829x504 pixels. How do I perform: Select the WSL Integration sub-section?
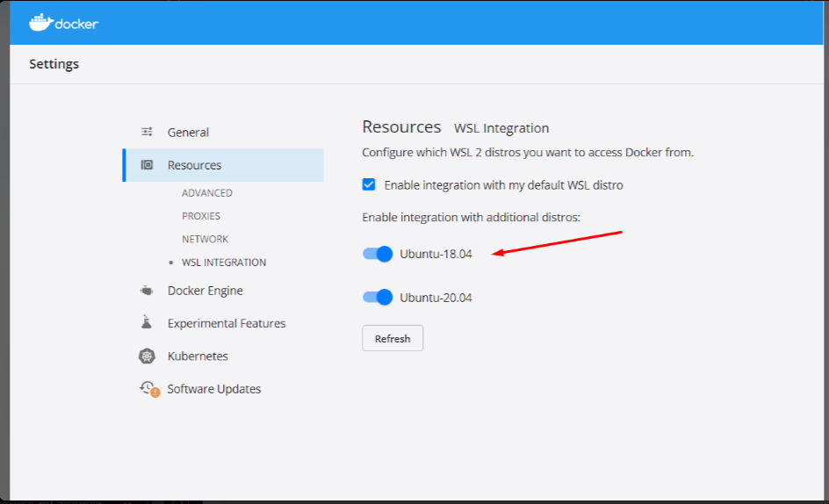[x=224, y=263]
